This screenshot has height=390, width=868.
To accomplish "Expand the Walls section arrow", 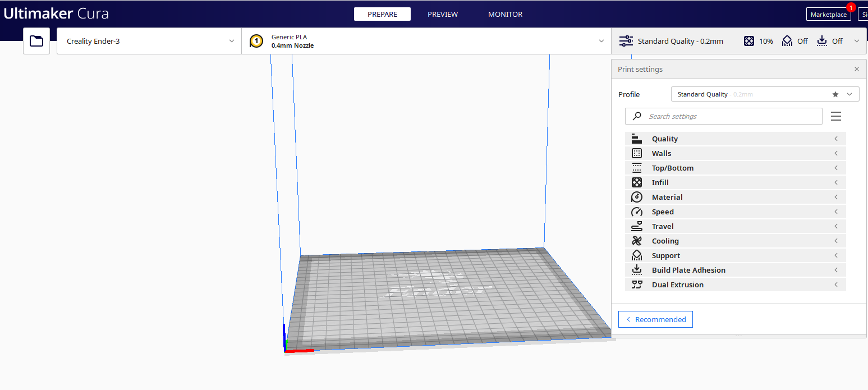I will click(836, 153).
